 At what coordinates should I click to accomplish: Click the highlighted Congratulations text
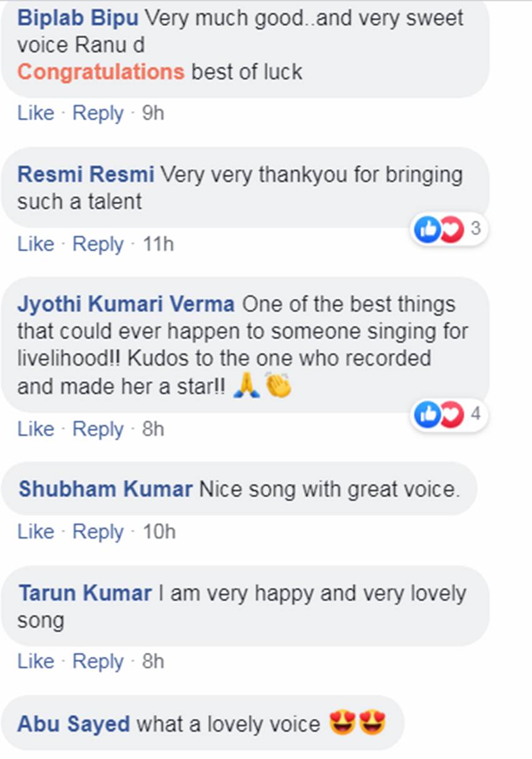tap(101, 72)
